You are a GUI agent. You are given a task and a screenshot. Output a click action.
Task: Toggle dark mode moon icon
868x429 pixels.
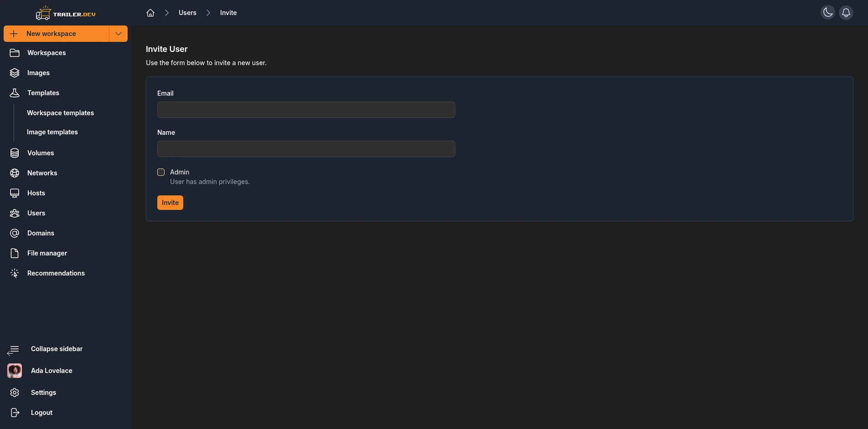tap(828, 13)
